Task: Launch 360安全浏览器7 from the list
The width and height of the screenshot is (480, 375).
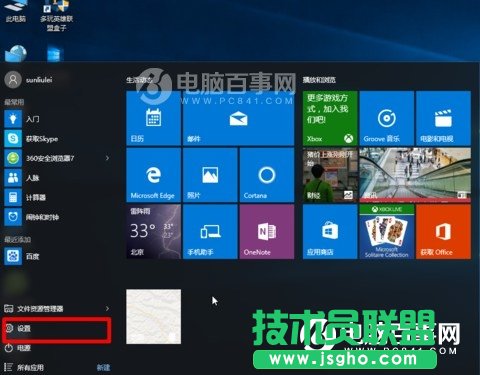Action: pyautogui.click(x=52, y=158)
